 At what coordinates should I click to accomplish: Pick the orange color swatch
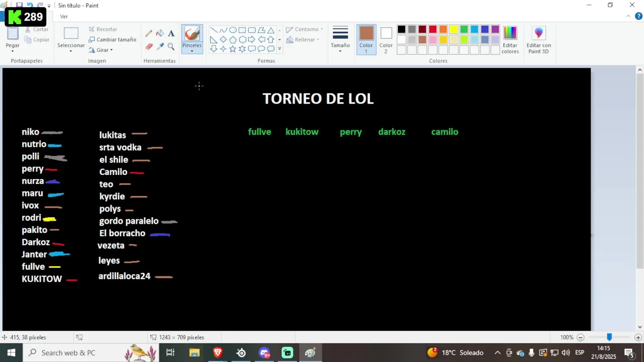(443, 29)
